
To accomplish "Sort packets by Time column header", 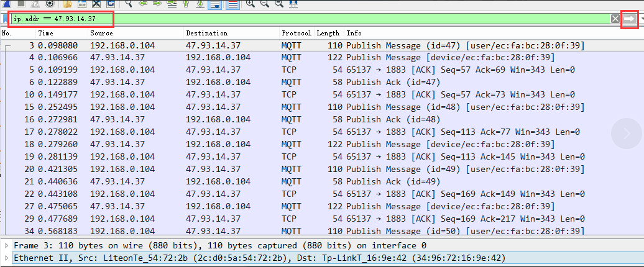I will point(62,34).
